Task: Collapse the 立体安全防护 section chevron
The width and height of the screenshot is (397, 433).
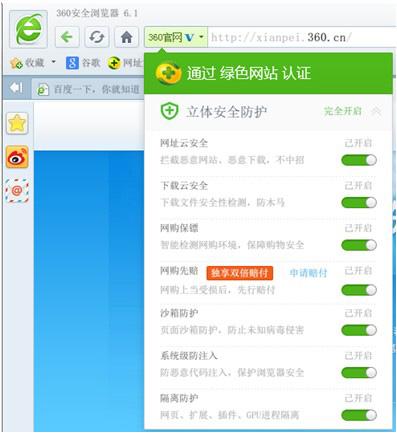Action: (376, 111)
